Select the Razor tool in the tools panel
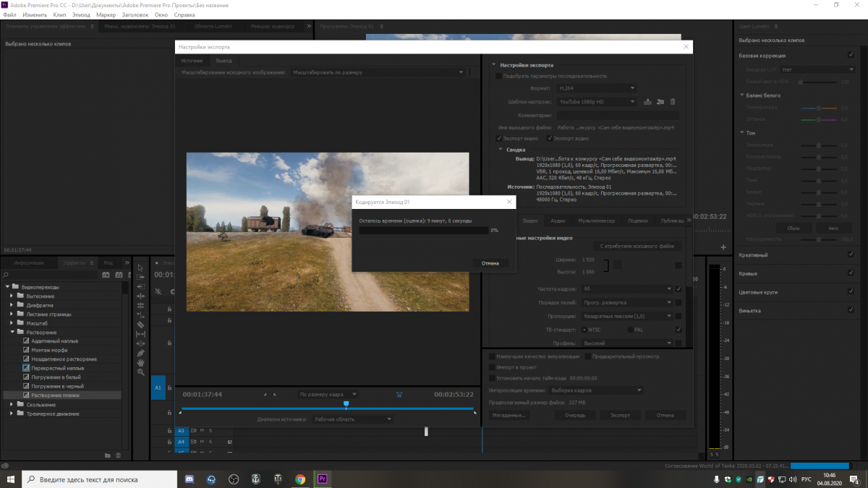The image size is (868, 488). point(140,325)
